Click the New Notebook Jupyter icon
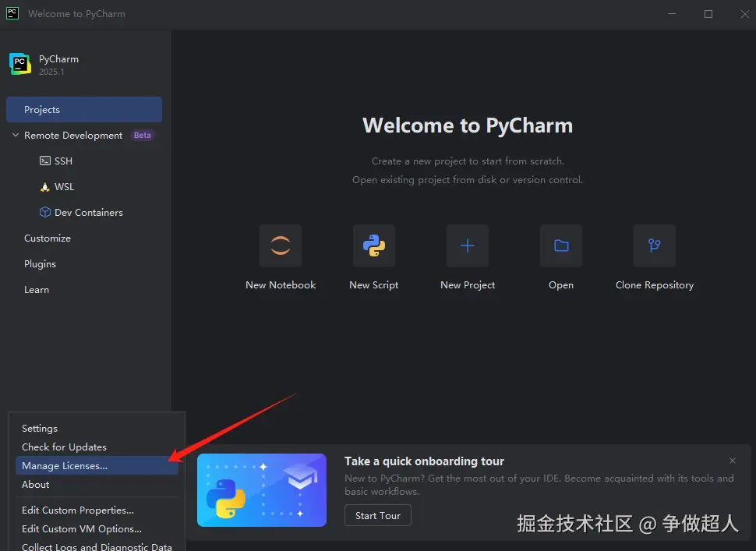Screen dimensions: 756x551 point(280,245)
